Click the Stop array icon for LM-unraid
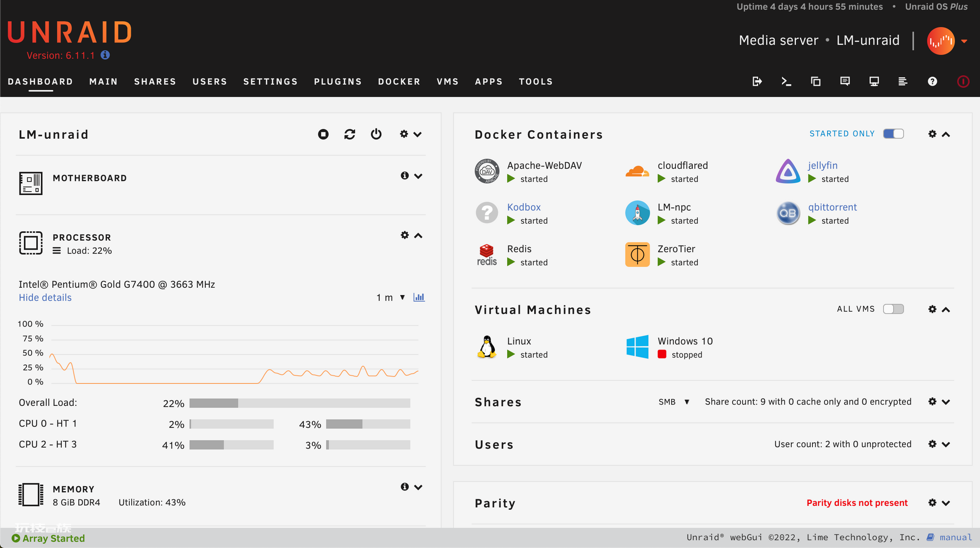 [323, 134]
